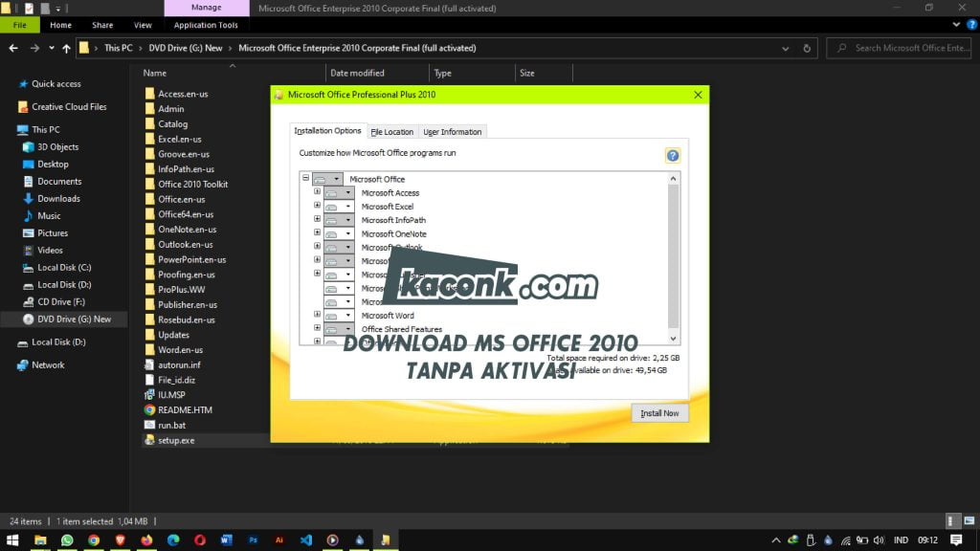The height and width of the screenshot is (551, 980).
Task: Select Quick access in the sidebar
Action: click(56, 84)
